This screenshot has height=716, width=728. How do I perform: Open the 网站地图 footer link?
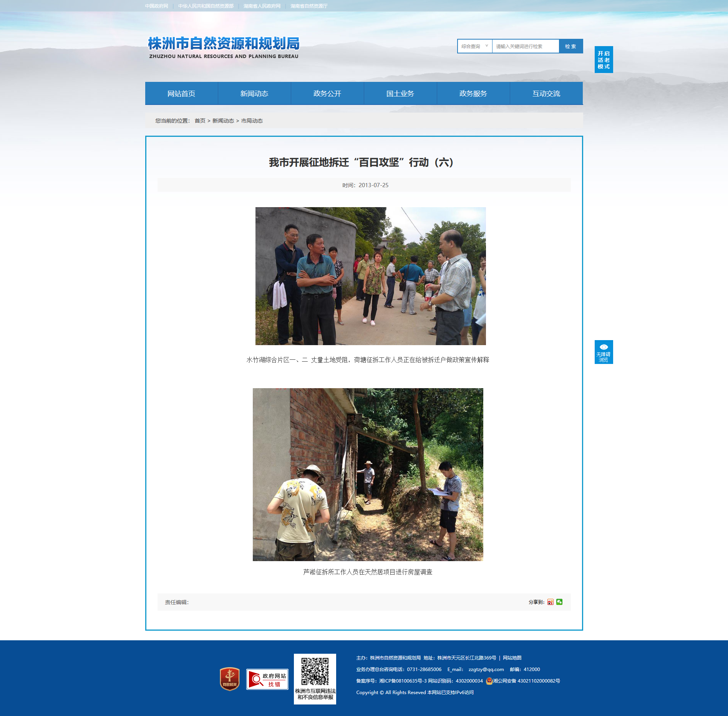click(512, 658)
